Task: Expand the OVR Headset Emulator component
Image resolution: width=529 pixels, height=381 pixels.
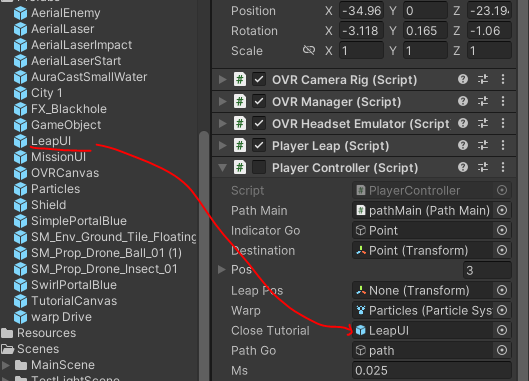Action: 222,124
